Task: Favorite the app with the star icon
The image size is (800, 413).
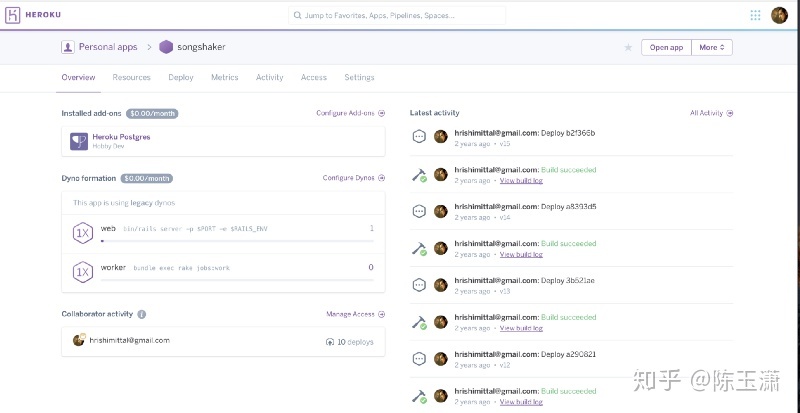Action: pos(628,47)
